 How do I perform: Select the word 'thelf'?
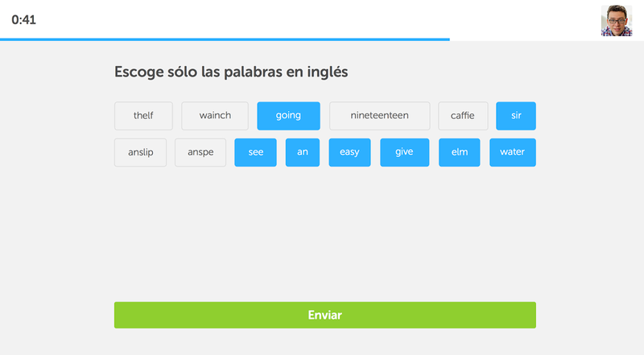coord(143,116)
